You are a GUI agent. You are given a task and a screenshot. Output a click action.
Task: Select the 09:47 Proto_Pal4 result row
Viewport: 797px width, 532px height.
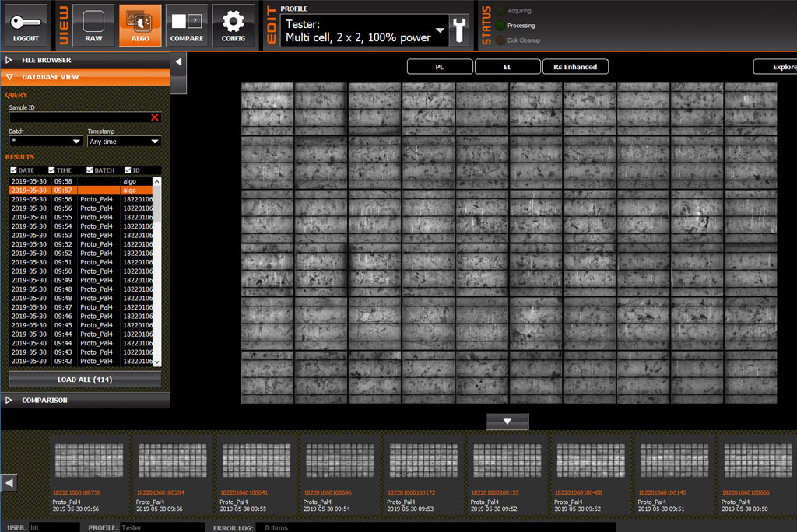81,307
